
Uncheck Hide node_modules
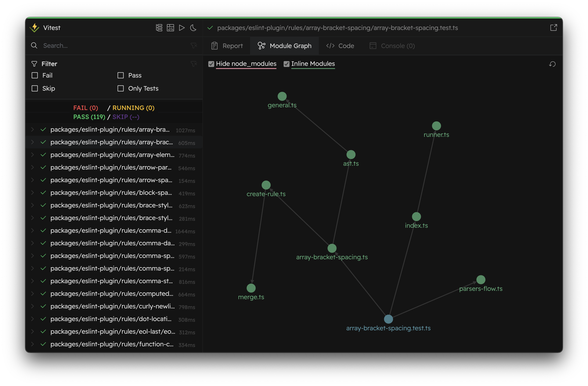[x=211, y=64]
